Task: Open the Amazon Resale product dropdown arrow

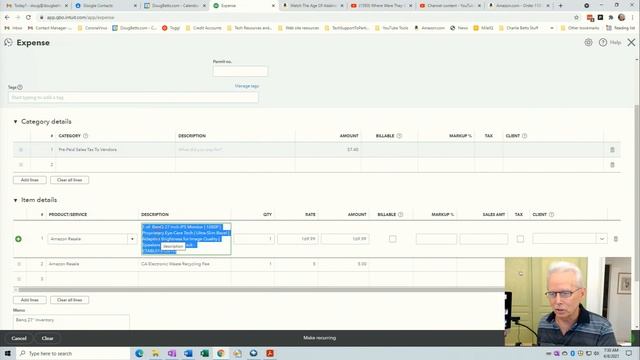Action: click(x=132, y=239)
